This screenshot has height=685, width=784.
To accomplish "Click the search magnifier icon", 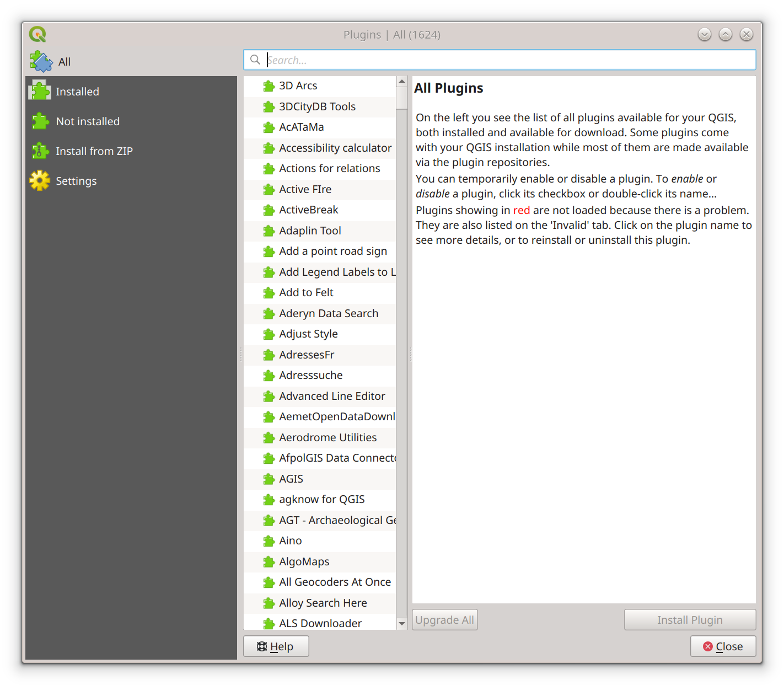I will coord(255,60).
